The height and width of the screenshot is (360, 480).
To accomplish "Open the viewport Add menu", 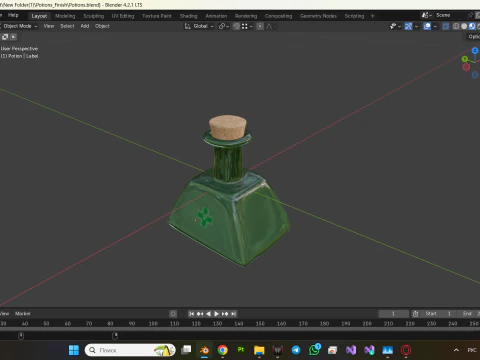I will pyautogui.click(x=85, y=26).
